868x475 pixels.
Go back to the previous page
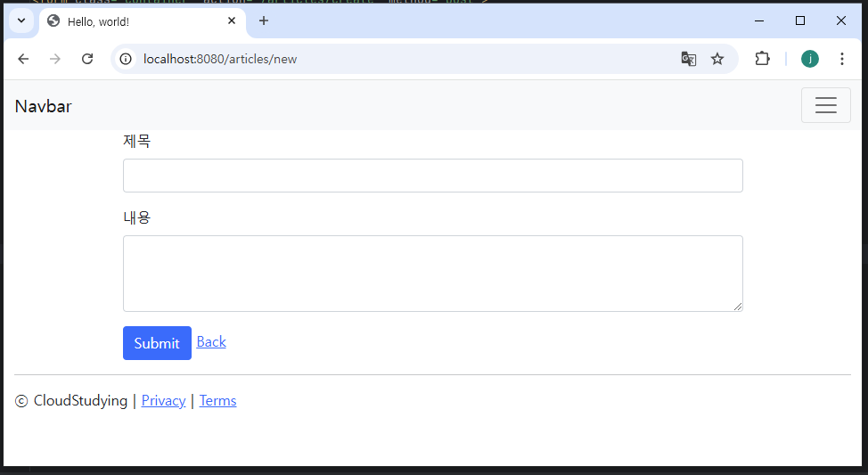[x=23, y=59]
